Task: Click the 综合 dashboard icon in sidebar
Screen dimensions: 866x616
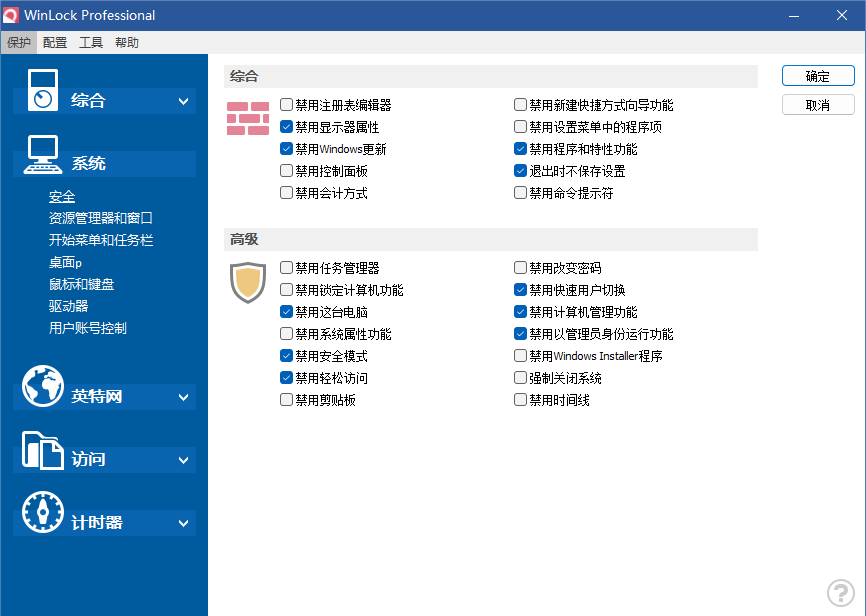Action: (x=42, y=89)
